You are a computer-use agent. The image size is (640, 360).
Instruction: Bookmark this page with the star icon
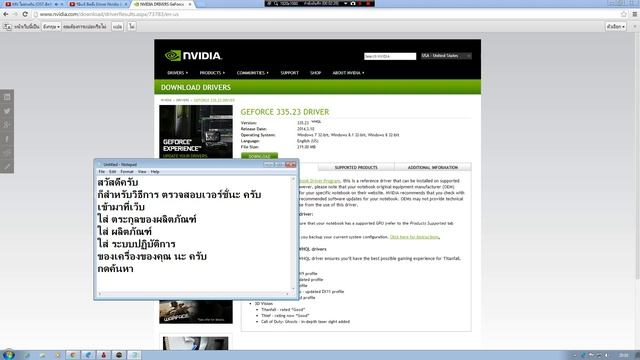point(623,14)
